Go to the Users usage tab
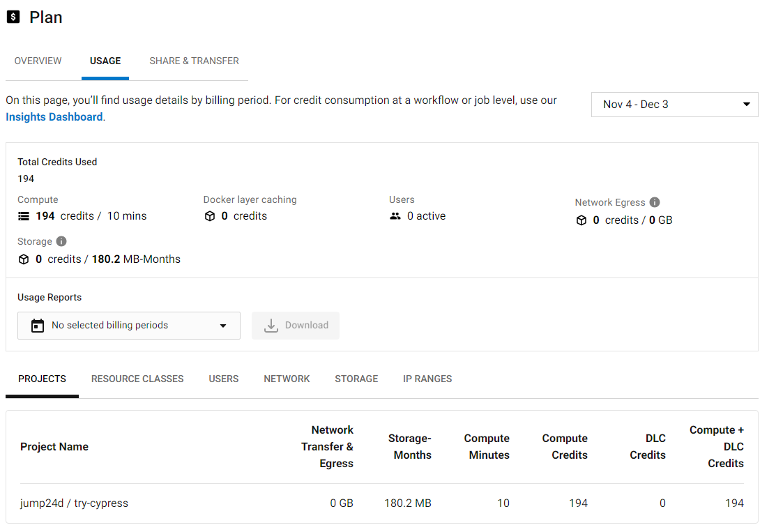This screenshot has width=776, height=532. (x=224, y=379)
